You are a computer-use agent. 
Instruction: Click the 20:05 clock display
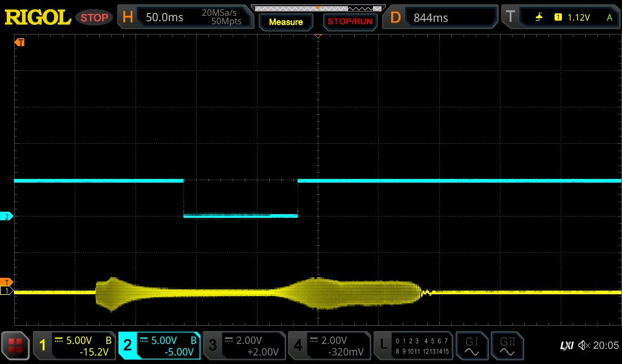[x=606, y=345]
